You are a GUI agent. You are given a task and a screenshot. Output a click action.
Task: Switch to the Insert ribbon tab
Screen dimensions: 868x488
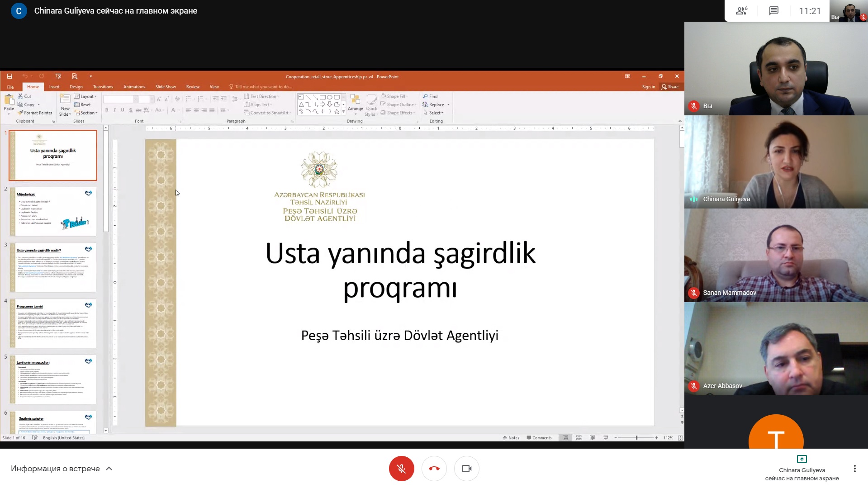54,87
